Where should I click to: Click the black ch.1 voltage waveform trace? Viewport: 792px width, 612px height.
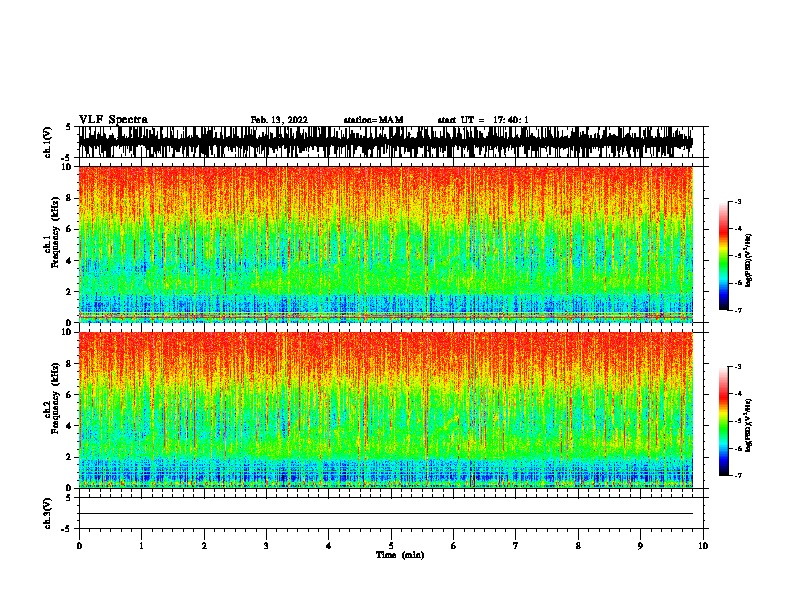pyautogui.click(x=385, y=142)
